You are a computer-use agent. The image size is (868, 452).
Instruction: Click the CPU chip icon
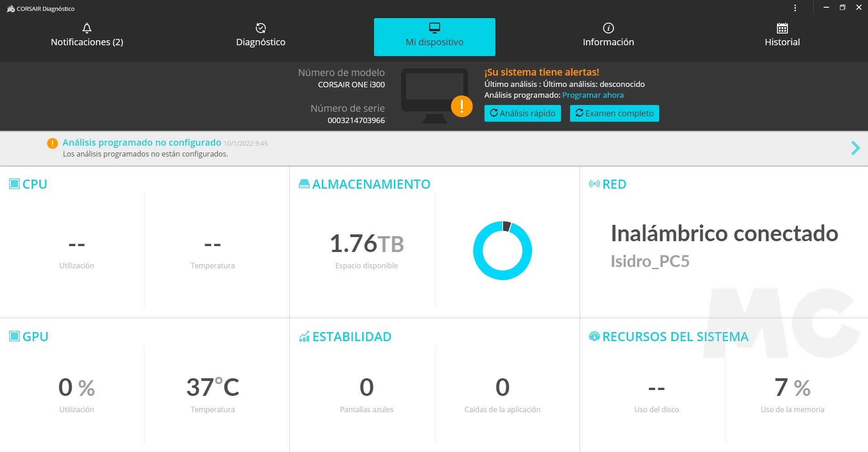point(14,184)
